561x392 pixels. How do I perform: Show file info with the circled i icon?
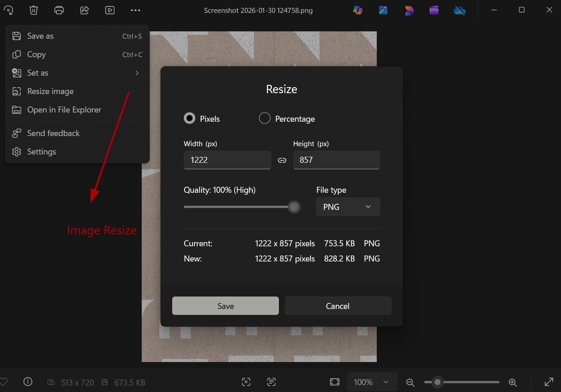(x=28, y=382)
